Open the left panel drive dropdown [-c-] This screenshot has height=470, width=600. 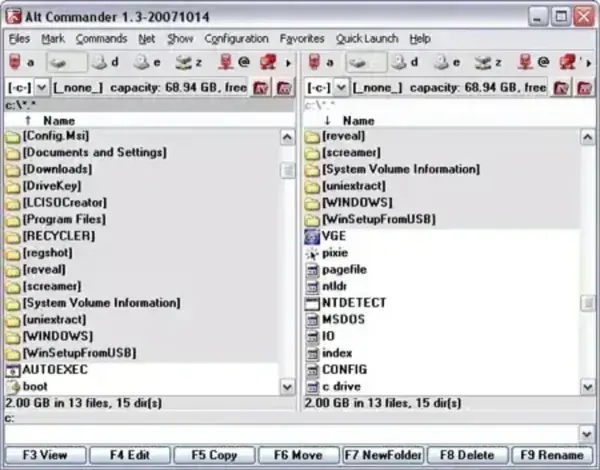point(42,88)
